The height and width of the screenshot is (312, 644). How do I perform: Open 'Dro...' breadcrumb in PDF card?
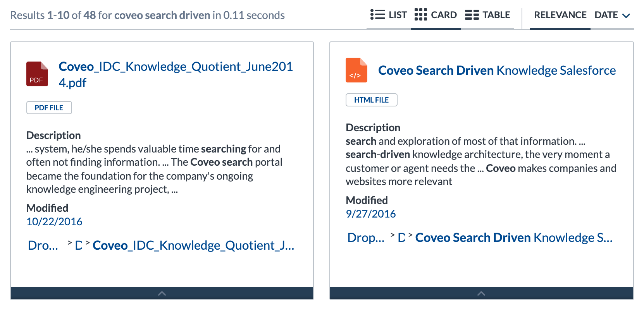[43, 245]
